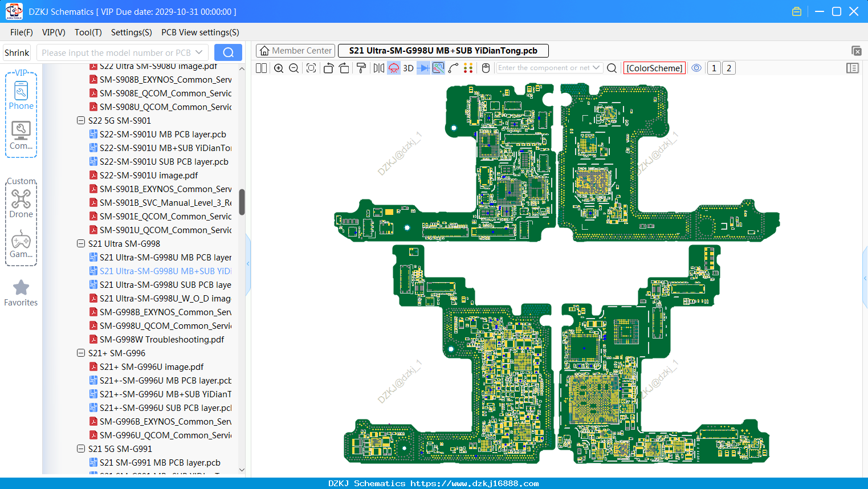Open the component or net dropdown
The height and width of the screenshot is (489, 868).
pos(597,68)
